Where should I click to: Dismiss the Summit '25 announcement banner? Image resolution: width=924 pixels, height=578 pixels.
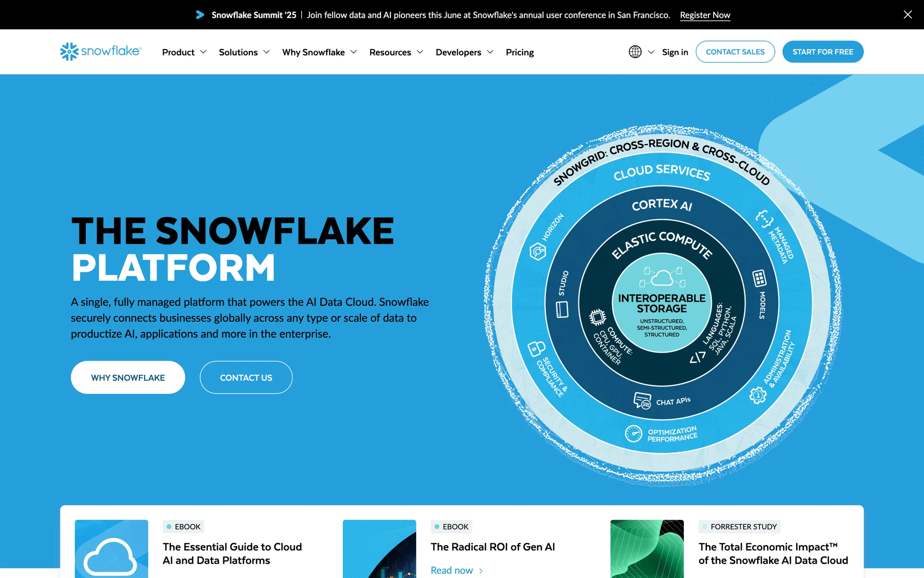[x=907, y=14]
